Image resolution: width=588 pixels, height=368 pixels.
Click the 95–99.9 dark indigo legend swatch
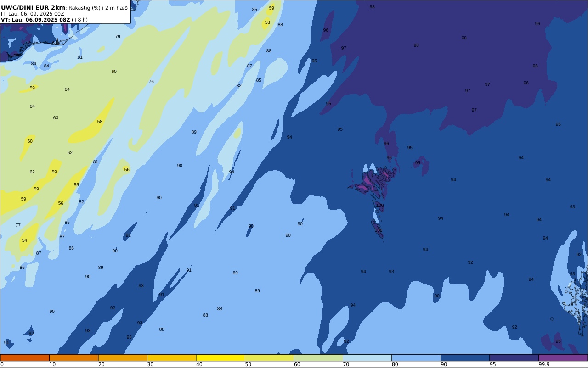514,357
